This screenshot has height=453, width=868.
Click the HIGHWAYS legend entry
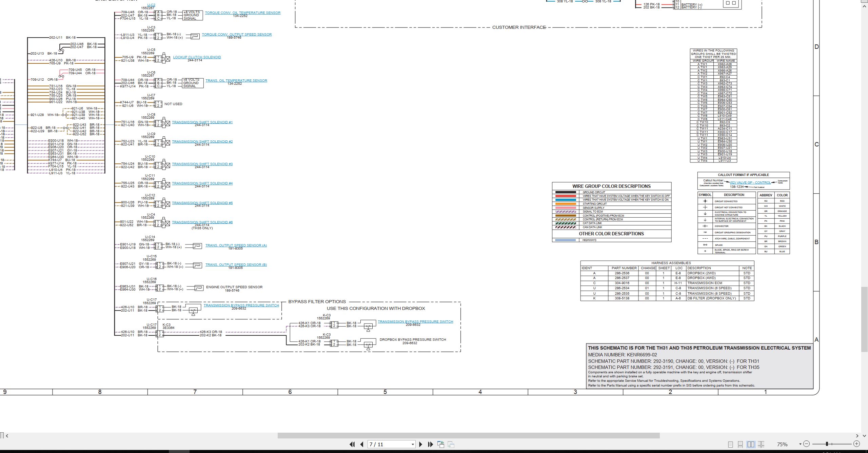(x=589, y=240)
